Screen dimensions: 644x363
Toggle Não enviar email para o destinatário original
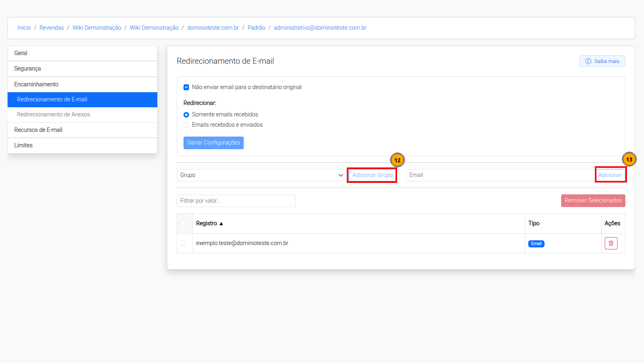186,87
